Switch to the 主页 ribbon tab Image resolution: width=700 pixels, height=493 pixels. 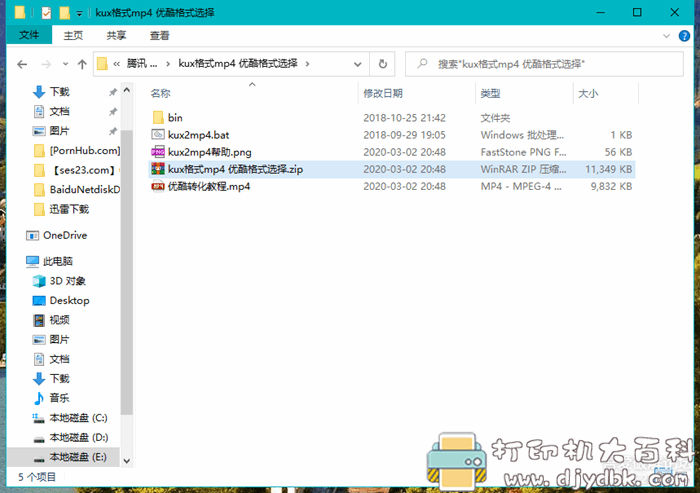pos(73,35)
